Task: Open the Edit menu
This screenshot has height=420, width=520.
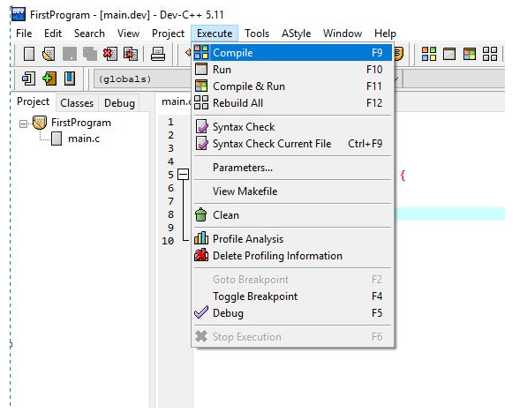Action: (x=53, y=34)
